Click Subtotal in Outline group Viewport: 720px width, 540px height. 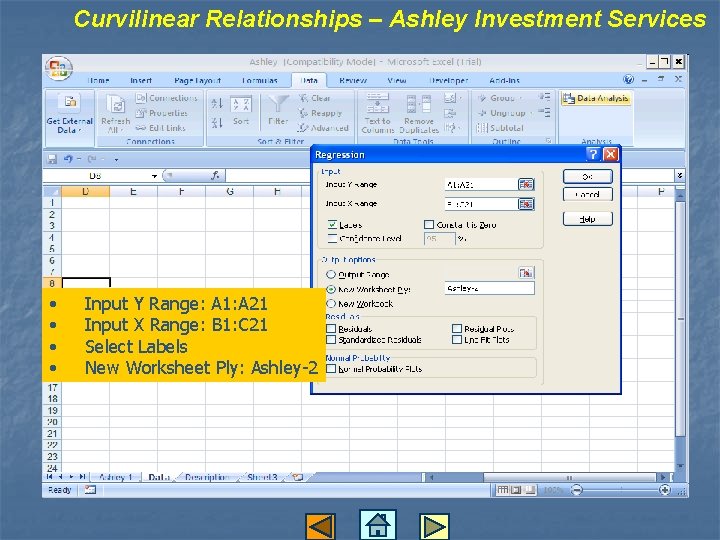pos(501,128)
